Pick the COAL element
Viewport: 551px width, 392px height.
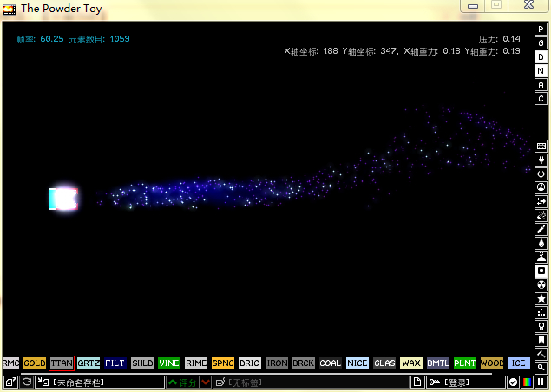point(331,363)
